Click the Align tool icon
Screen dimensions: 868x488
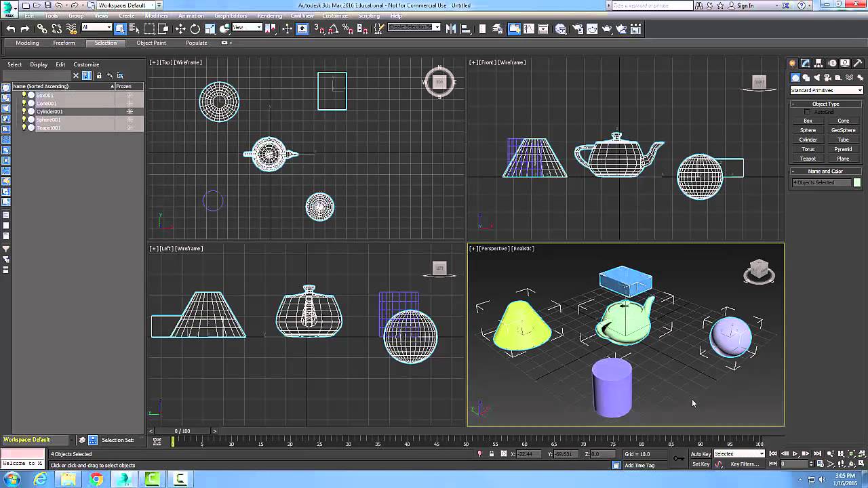[x=465, y=28]
